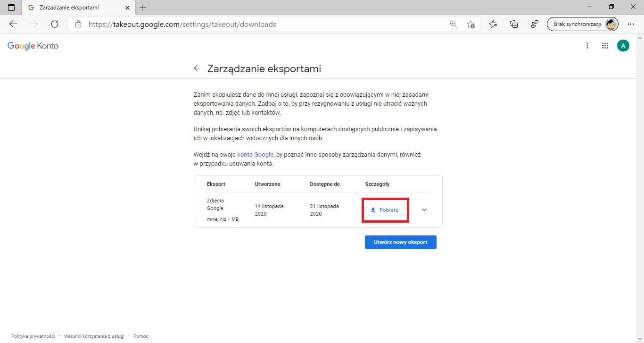
Task: Open the Google account options menu
Action: (587, 46)
